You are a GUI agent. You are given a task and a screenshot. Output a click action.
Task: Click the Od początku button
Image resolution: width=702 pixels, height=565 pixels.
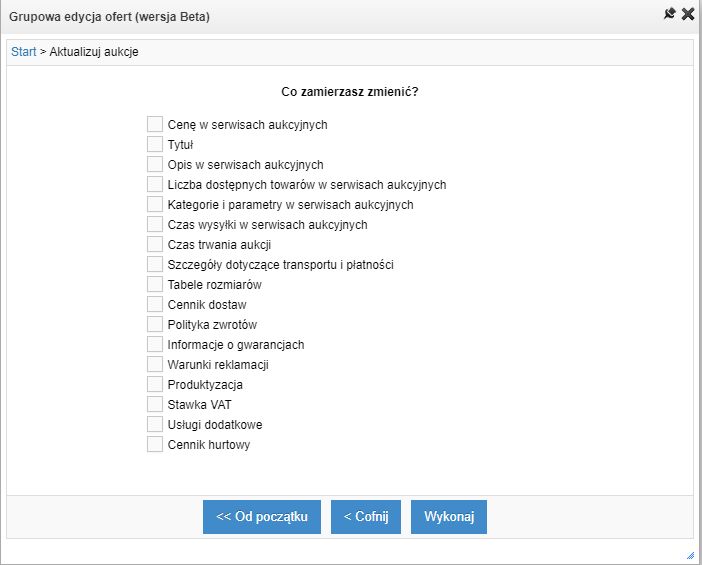pyautogui.click(x=262, y=517)
